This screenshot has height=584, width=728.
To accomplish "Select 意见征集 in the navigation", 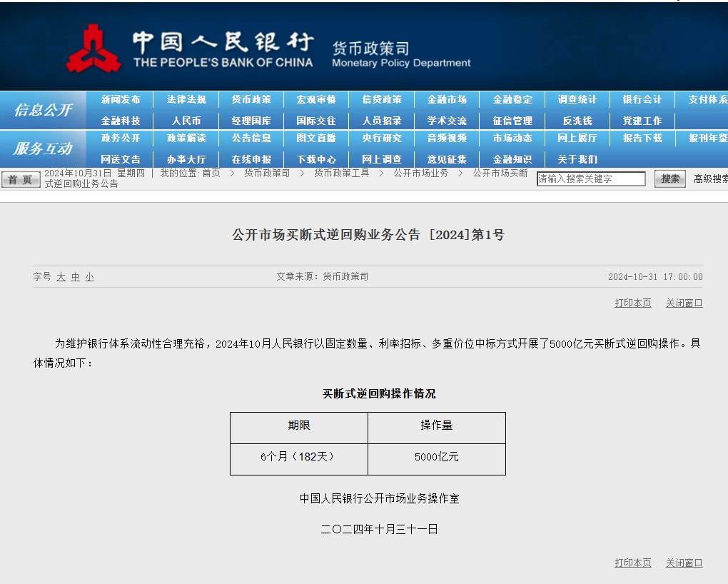I will pos(447,159).
